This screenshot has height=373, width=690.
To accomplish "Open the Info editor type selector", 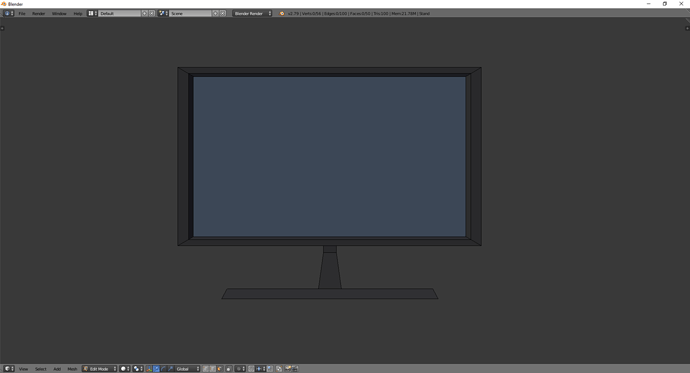I will point(9,13).
